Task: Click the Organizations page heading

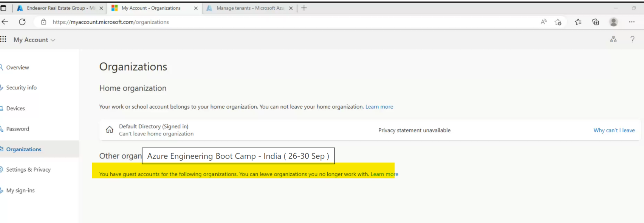Action: [133, 67]
